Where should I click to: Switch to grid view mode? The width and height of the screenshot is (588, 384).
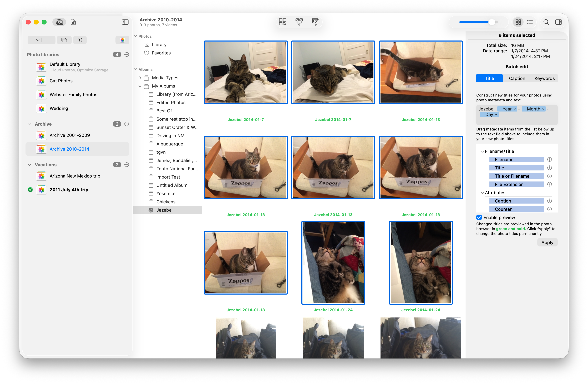click(x=518, y=22)
